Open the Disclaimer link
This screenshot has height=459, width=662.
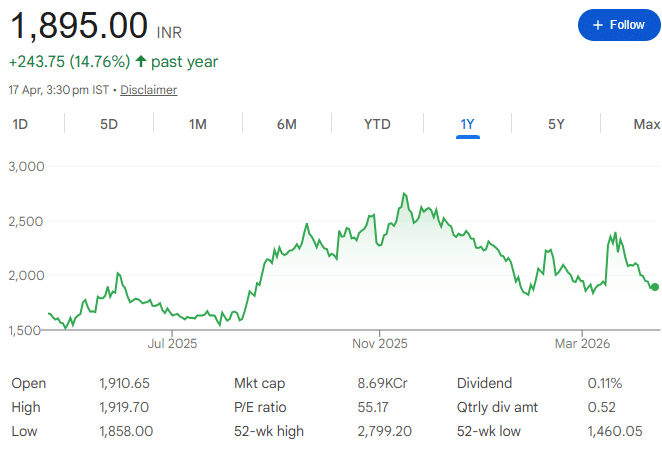click(148, 90)
